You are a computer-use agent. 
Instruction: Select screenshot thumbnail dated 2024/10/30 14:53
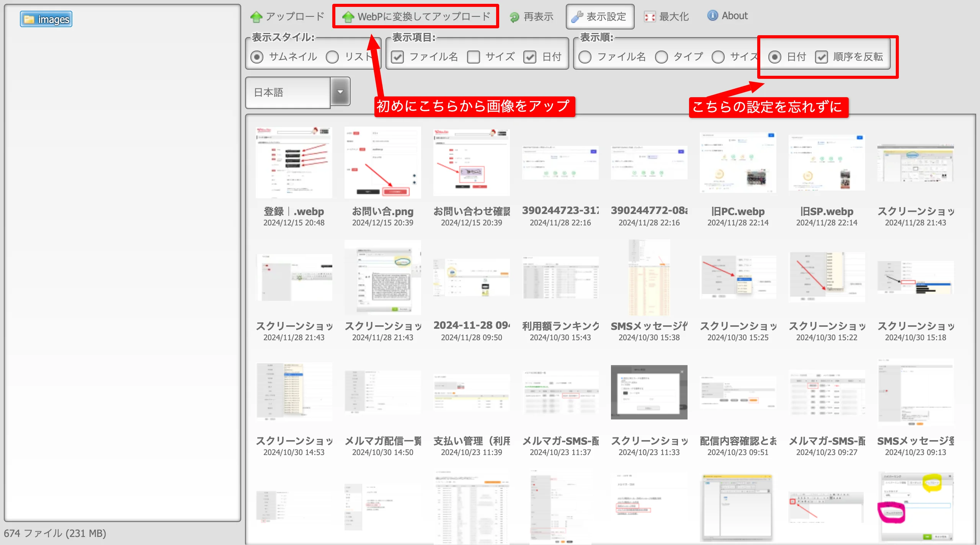tap(294, 392)
